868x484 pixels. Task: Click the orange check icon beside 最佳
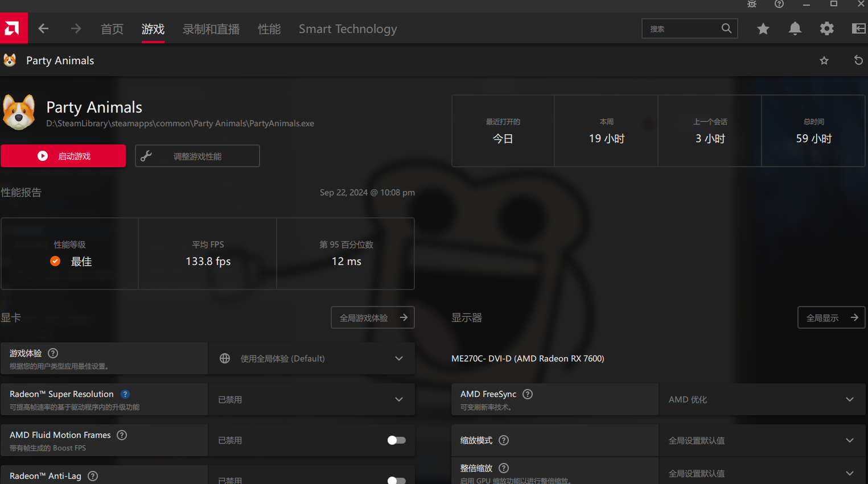tap(55, 261)
